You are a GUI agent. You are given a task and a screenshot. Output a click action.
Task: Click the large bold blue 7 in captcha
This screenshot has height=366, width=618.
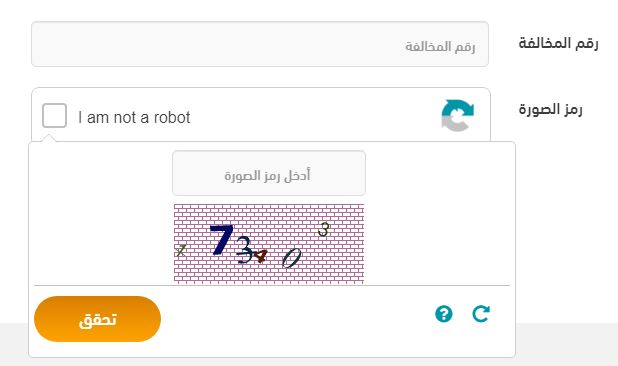click(x=222, y=240)
